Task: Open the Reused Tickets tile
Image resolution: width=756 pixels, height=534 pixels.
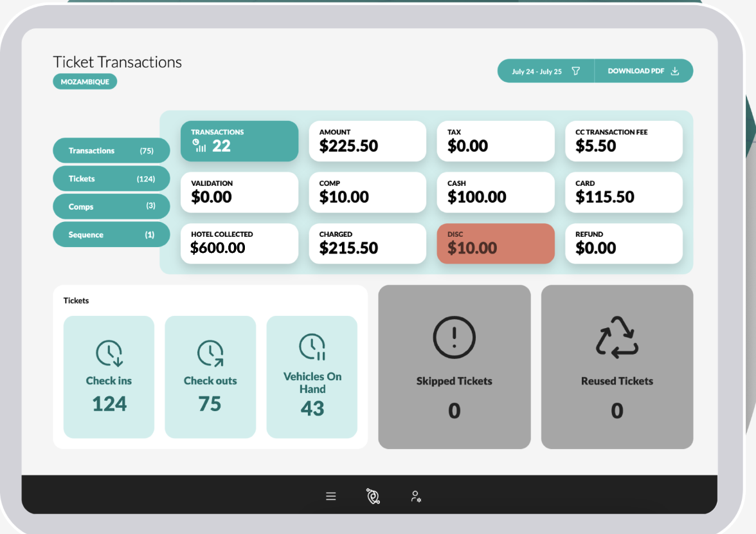Action: pos(617,367)
